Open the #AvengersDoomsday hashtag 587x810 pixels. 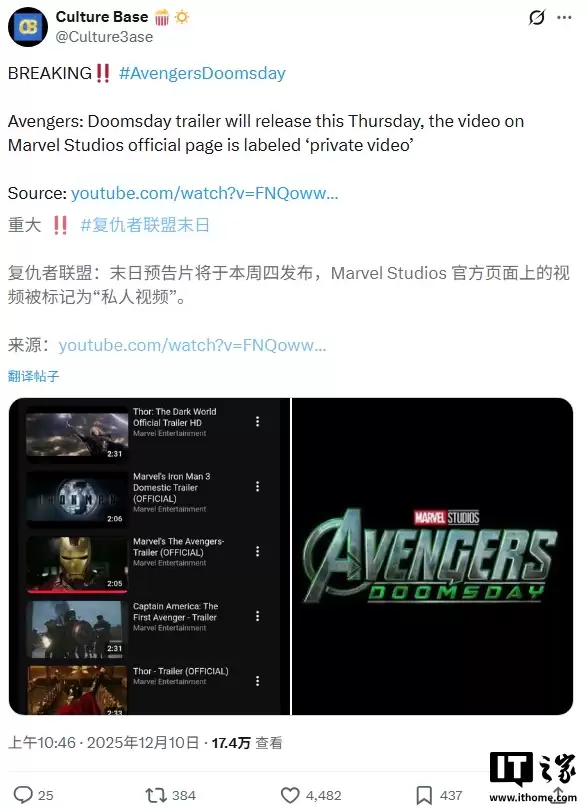202,73
